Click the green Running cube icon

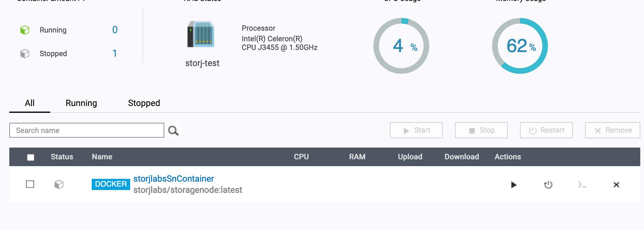click(25, 30)
